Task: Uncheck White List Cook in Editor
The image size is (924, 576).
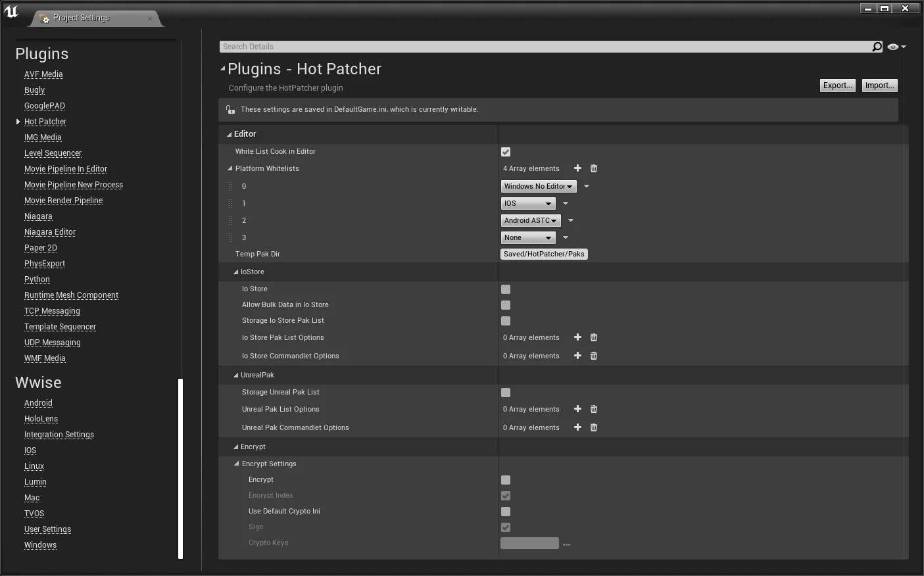Action: click(x=506, y=152)
